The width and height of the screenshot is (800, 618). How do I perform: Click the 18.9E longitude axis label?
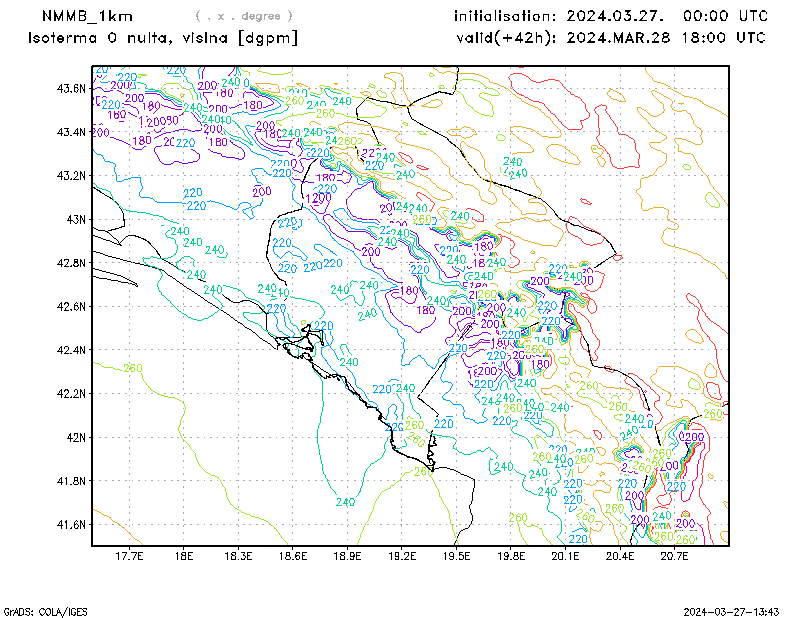[347, 556]
